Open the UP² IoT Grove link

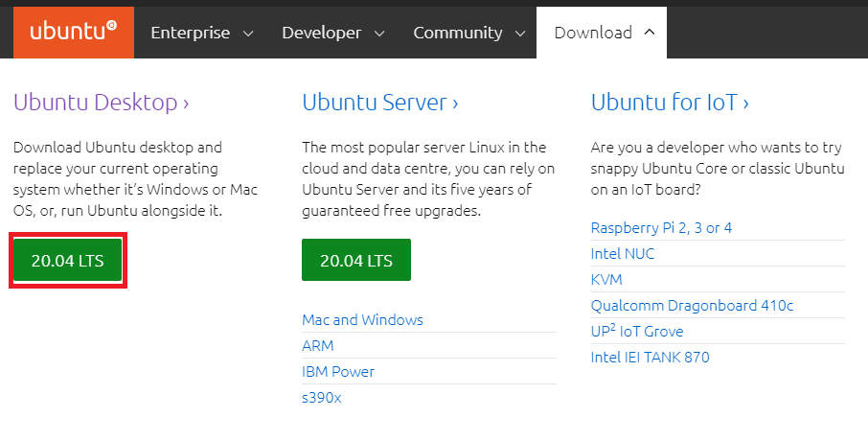[636, 331]
